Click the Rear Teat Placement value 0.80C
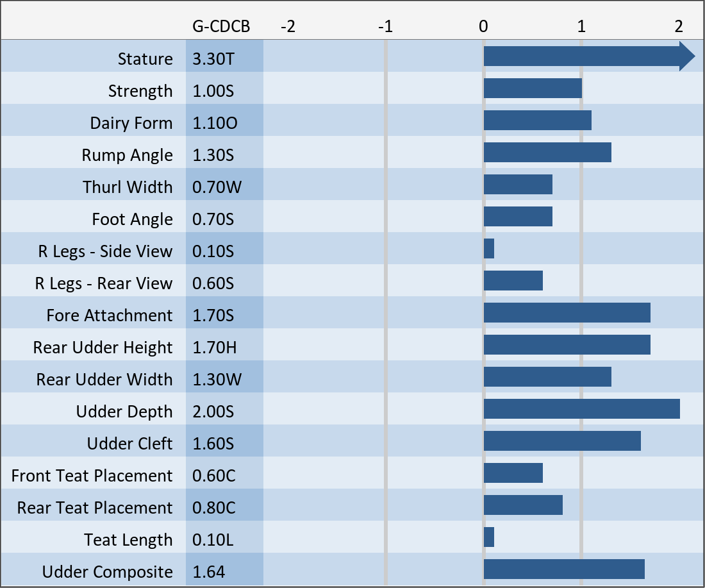This screenshot has height=588, width=705. click(x=214, y=508)
